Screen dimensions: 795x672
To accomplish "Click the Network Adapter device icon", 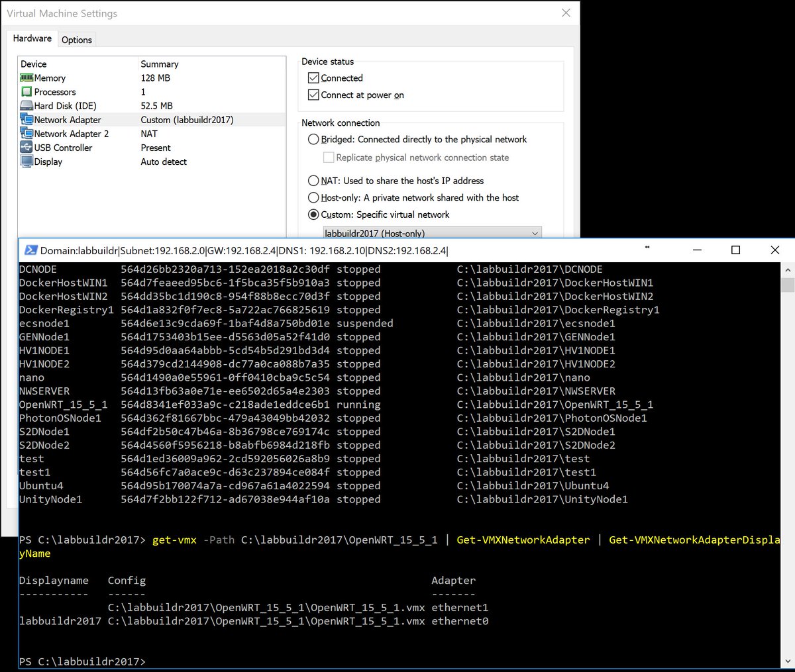I will pyautogui.click(x=26, y=120).
